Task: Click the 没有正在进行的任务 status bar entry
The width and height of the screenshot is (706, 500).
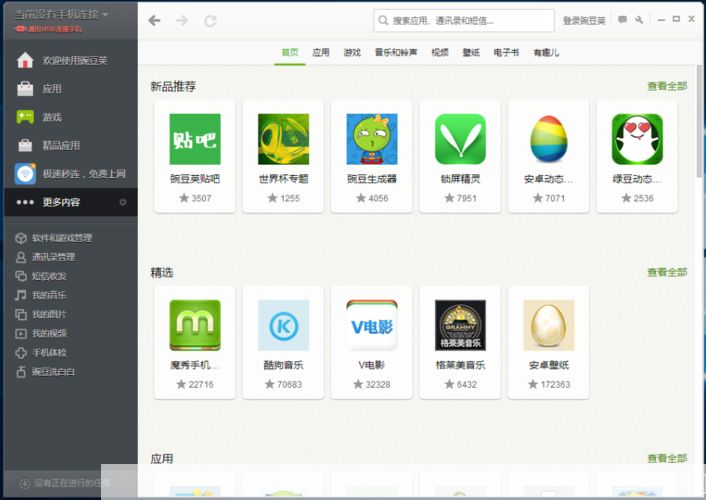Action: (65, 483)
